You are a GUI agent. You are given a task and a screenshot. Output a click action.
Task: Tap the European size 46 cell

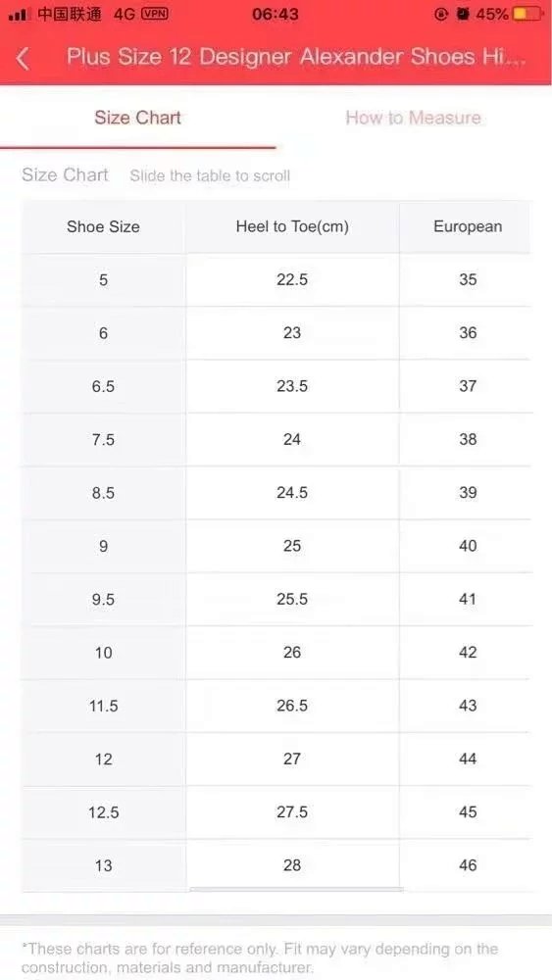click(x=468, y=865)
